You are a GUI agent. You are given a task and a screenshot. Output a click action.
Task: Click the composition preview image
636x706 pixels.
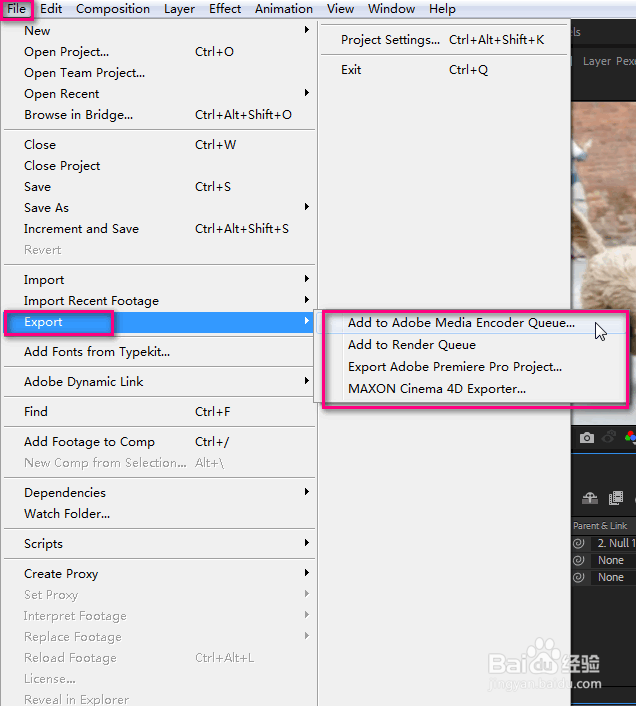[603, 207]
